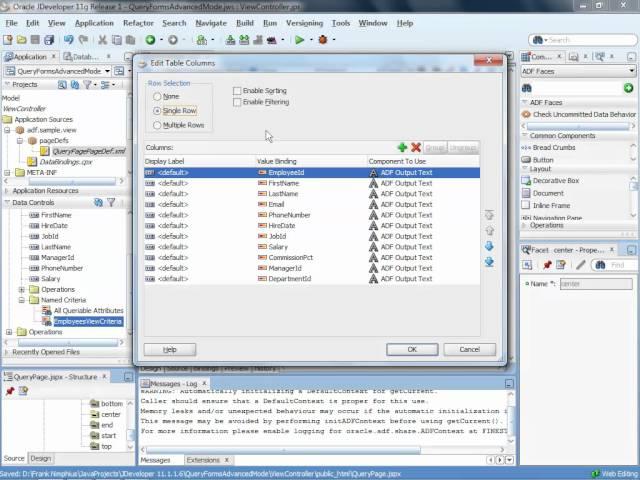Image resolution: width=640 pixels, height=480 pixels.
Task: Click the Open folder icon in toolbar
Action: [22, 40]
